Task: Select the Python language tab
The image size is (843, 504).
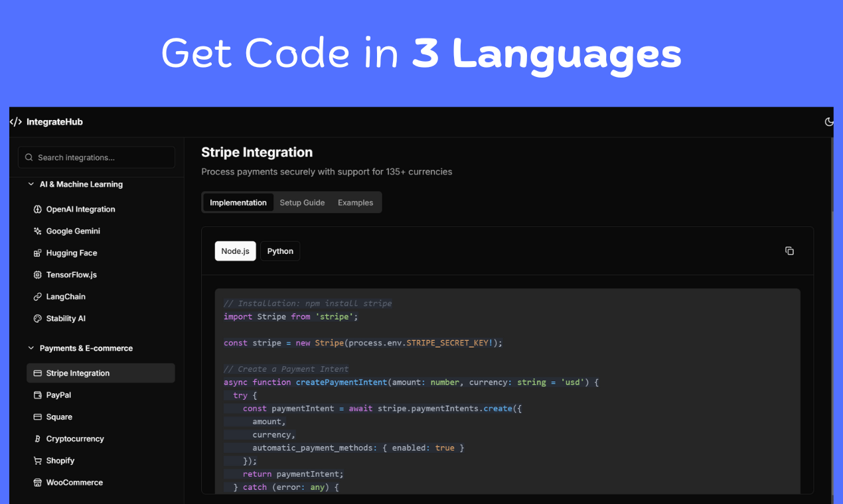Action: point(280,251)
